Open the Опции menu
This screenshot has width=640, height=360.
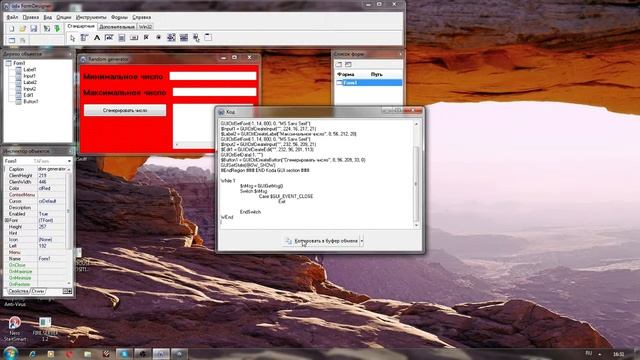click(x=64, y=17)
